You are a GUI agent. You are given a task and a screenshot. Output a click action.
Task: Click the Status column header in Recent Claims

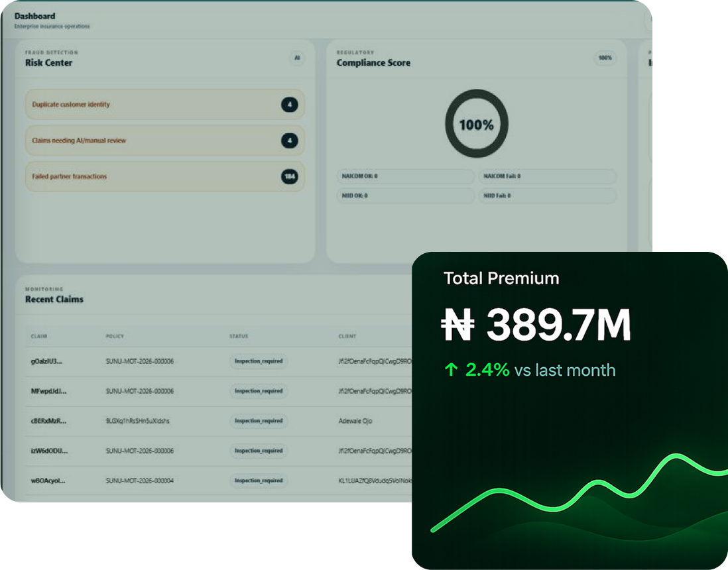[239, 336]
